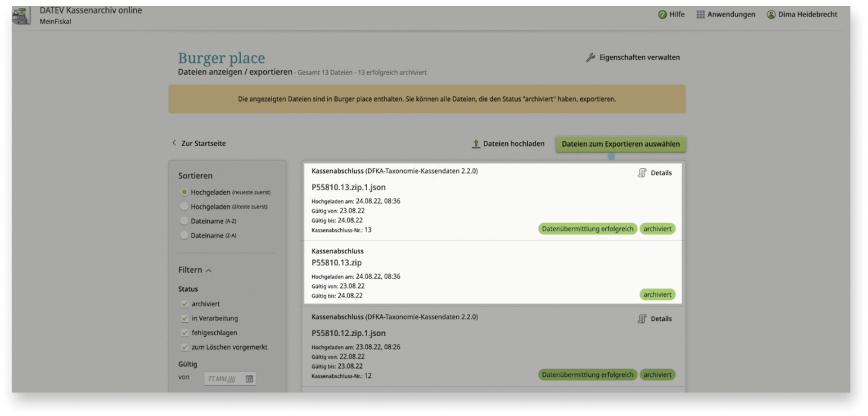This screenshot has height=416, width=868.
Task: Click the back chevron by Zur Startseite
Action: coord(174,143)
